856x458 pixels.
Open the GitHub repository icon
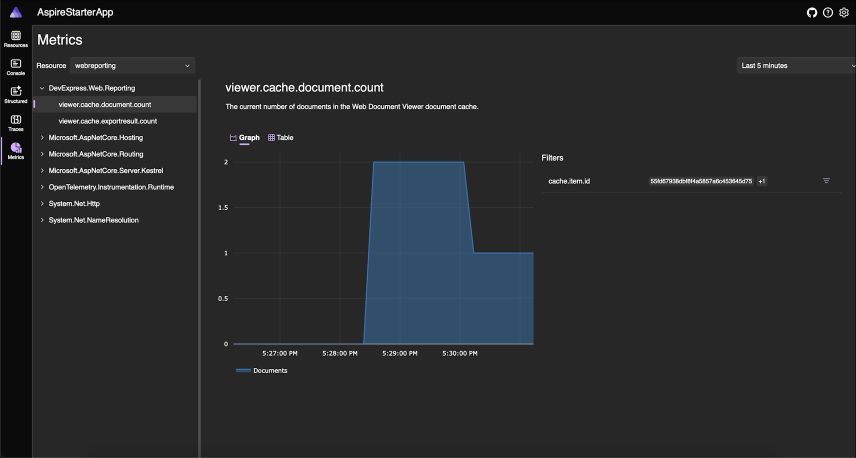point(812,12)
